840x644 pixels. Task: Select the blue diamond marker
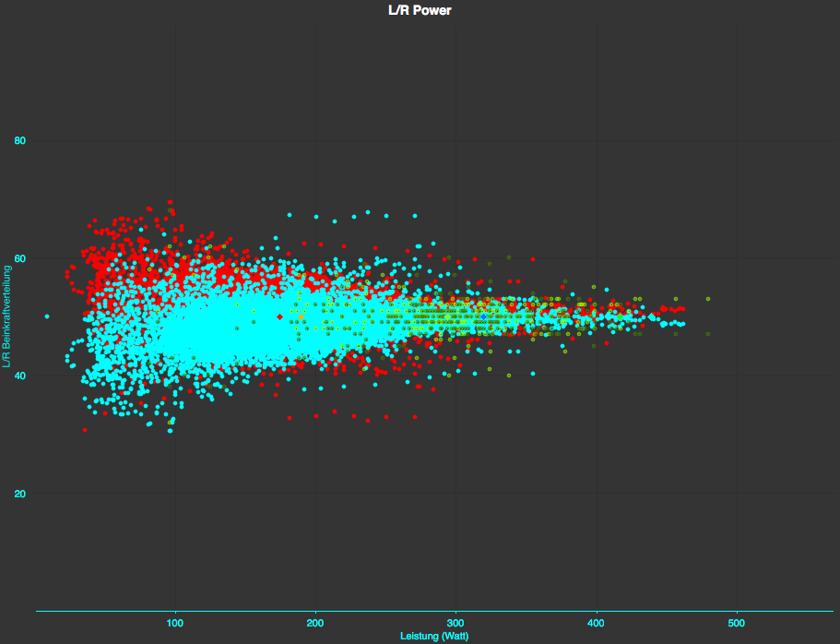point(484,316)
